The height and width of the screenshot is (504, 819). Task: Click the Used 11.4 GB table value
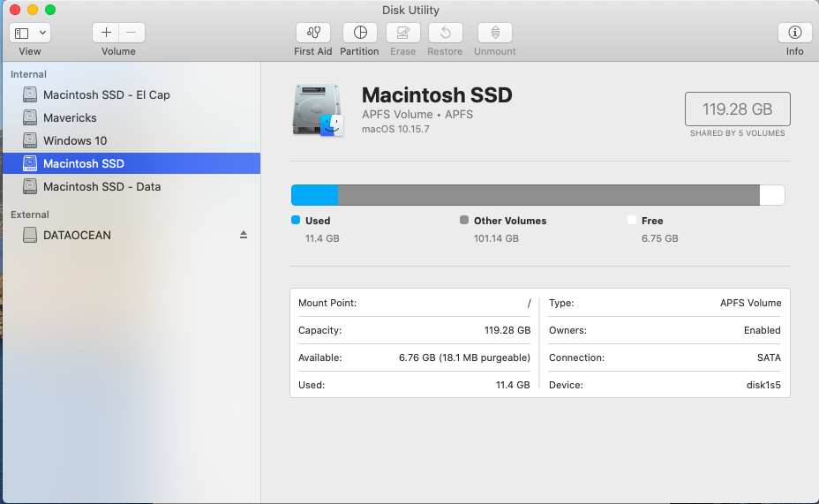point(513,385)
